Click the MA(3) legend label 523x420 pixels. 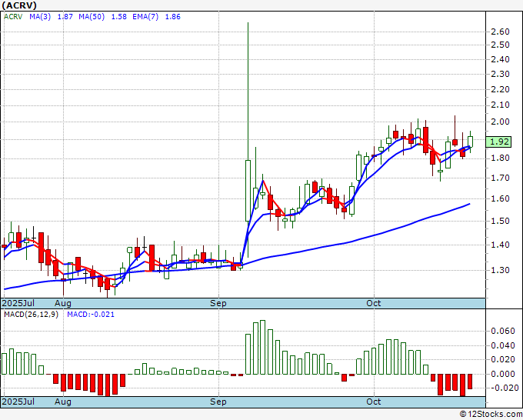tap(40, 17)
